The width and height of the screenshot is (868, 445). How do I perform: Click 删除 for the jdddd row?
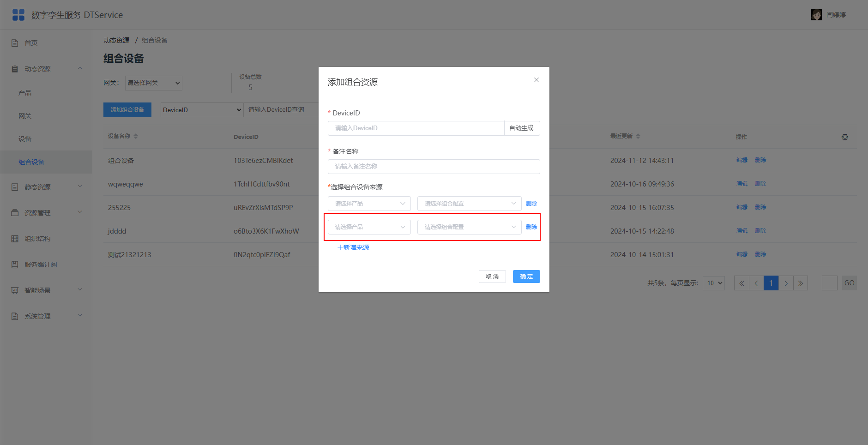(x=760, y=231)
